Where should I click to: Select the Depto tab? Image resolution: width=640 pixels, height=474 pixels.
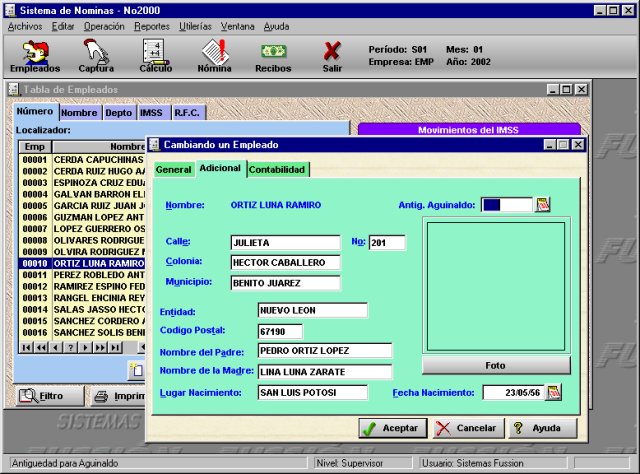pos(118,113)
